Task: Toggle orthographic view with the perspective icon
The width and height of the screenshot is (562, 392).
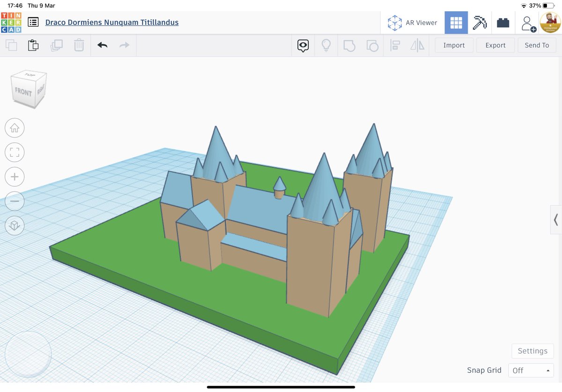Action: point(15,225)
